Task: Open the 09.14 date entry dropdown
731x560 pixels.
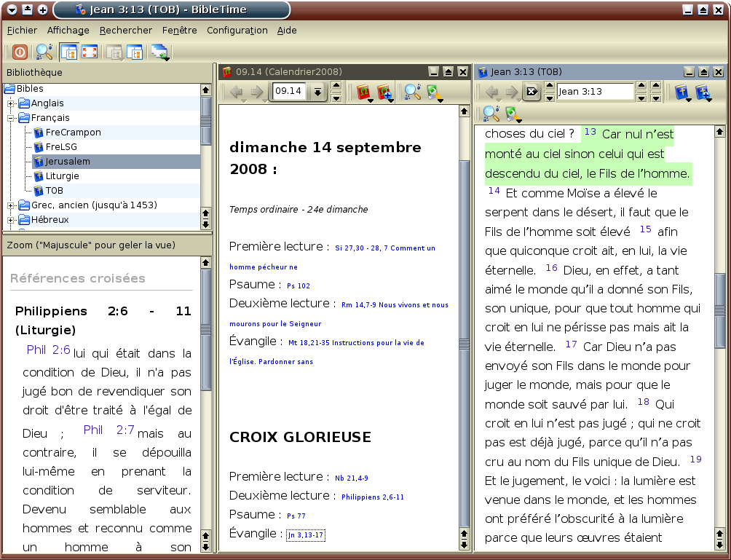Action: click(x=317, y=92)
